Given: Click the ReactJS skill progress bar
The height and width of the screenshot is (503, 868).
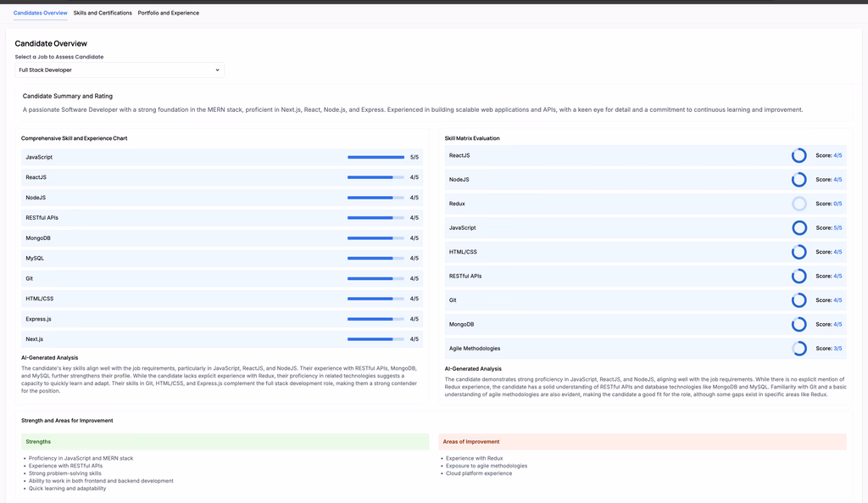Looking at the screenshot, I should tap(376, 177).
